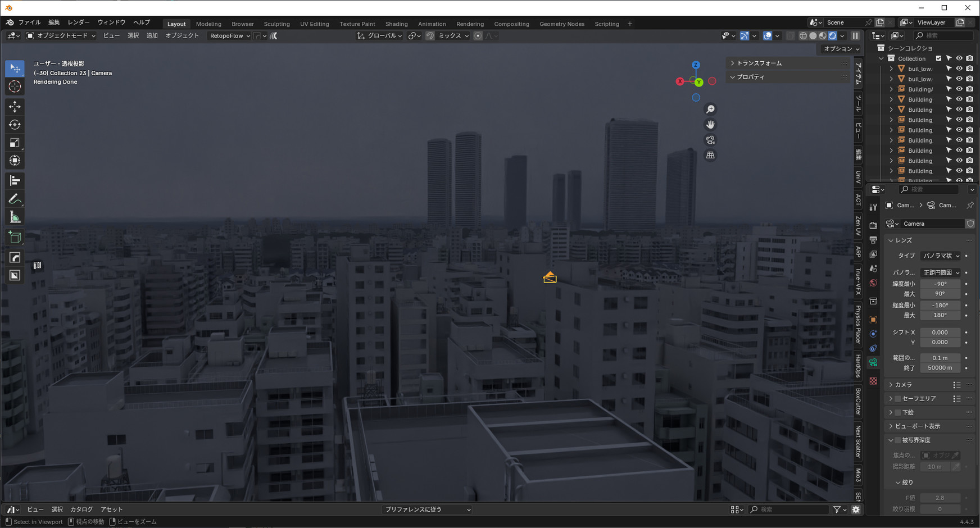Viewport: 980px width, 528px height.
Task: Collapse the Lens (レンズ) panel
Action: (x=903, y=240)
